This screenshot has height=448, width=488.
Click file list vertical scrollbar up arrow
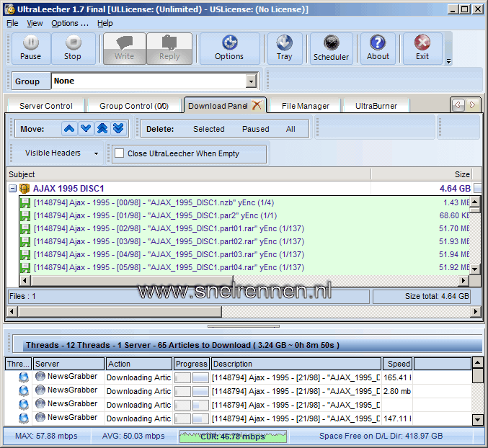[x=474, y=202]
